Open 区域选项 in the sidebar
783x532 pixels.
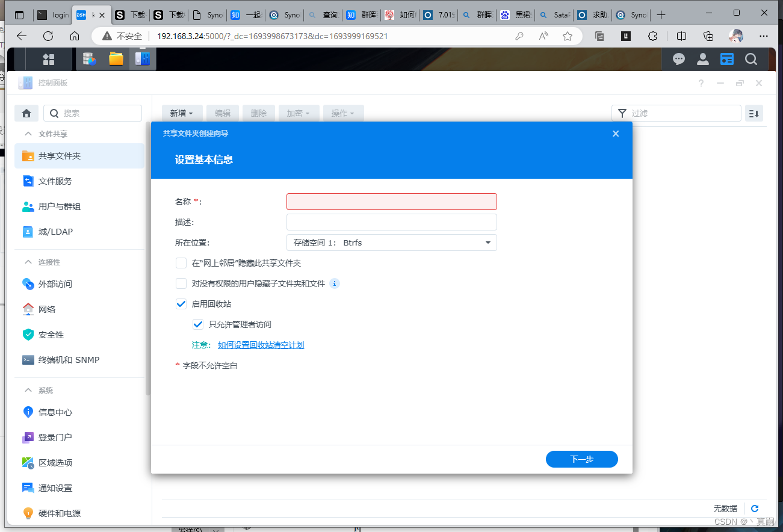tap(79, 463)
